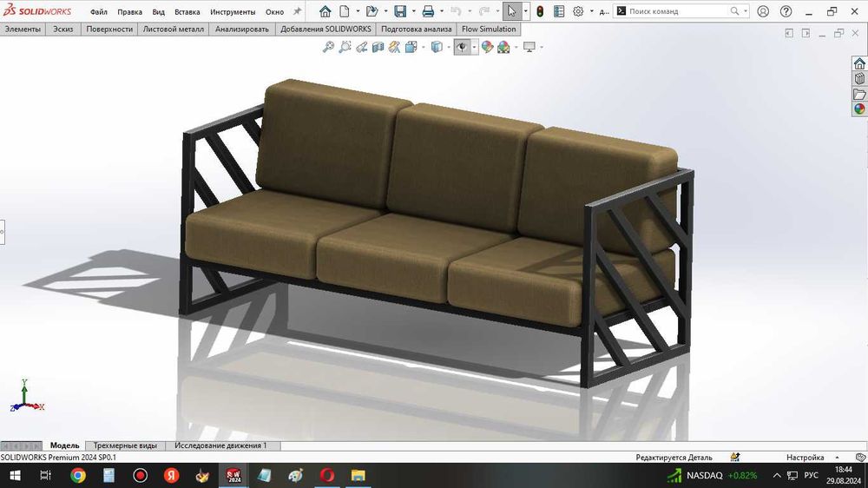Print the document
This screenshot has width=868, height=488.
click(428, 11)
